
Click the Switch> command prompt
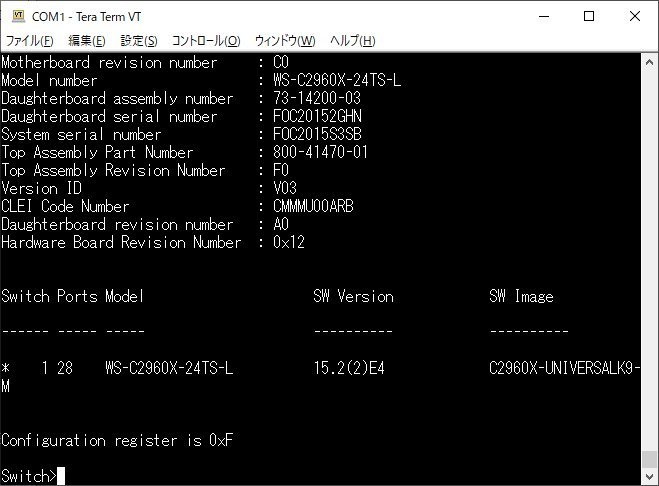click(x=29, y=476)
